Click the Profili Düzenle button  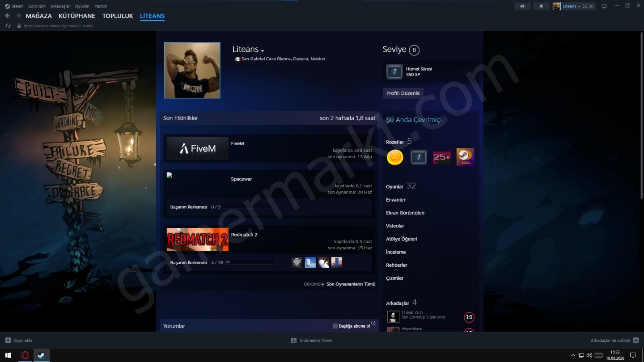(x=403, y=93)
